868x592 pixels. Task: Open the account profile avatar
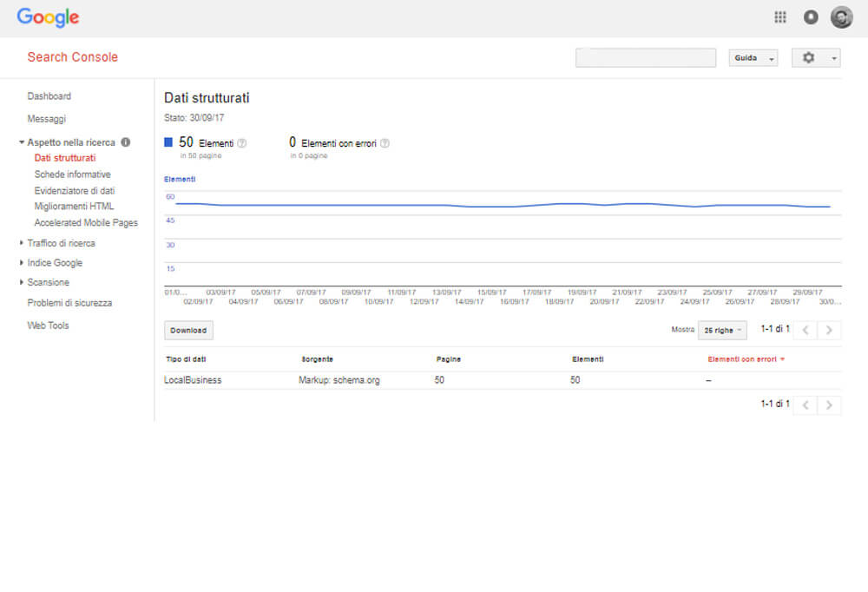[x=841, y=17]
